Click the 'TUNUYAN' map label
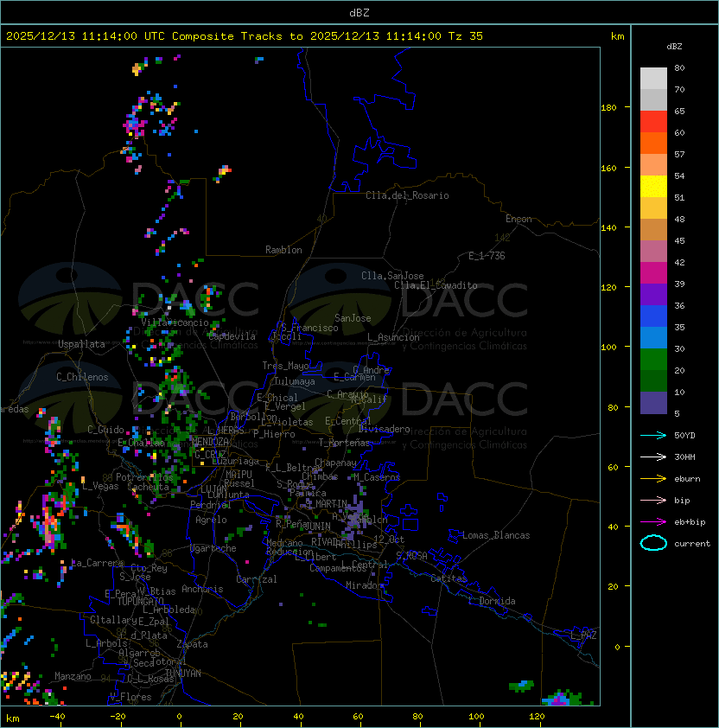This screenshot has width=719, height=728. click(x=183, y=674)
